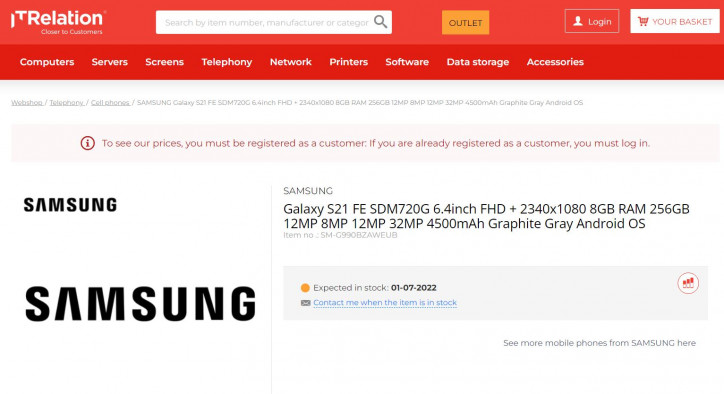Screen dimensions: 724x394
Task: Click the info icon in the price notice
Action: pyautogui.click(x=88, y=143)
